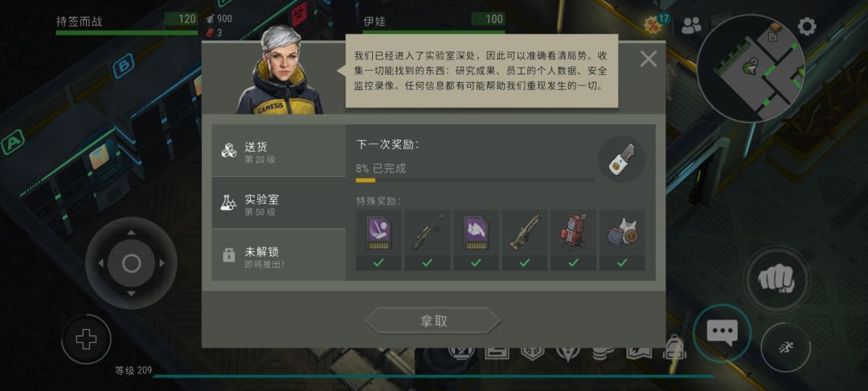Open the chat speech bubble
Image resolution: width=868 pixels, height=391 pixels.
722,333
